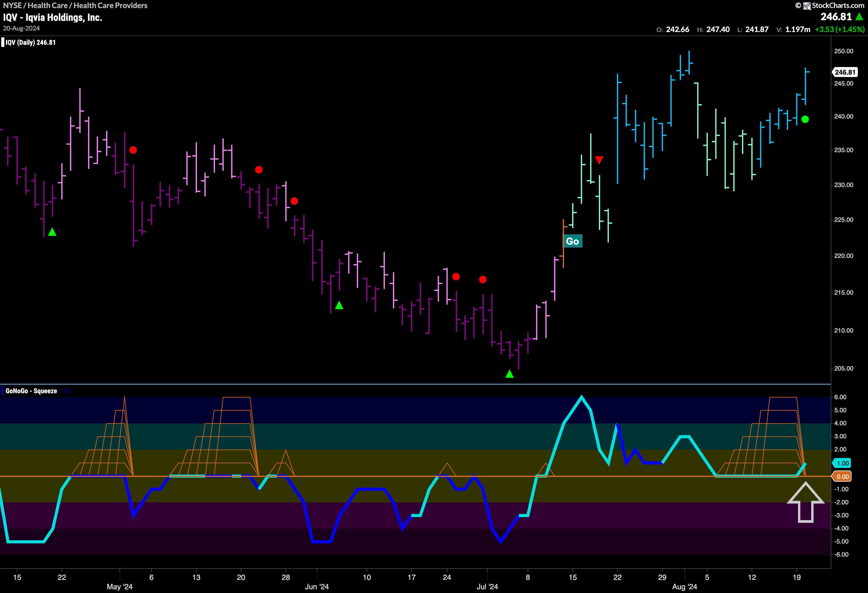Click the open value 242.66

coord(678,30)
